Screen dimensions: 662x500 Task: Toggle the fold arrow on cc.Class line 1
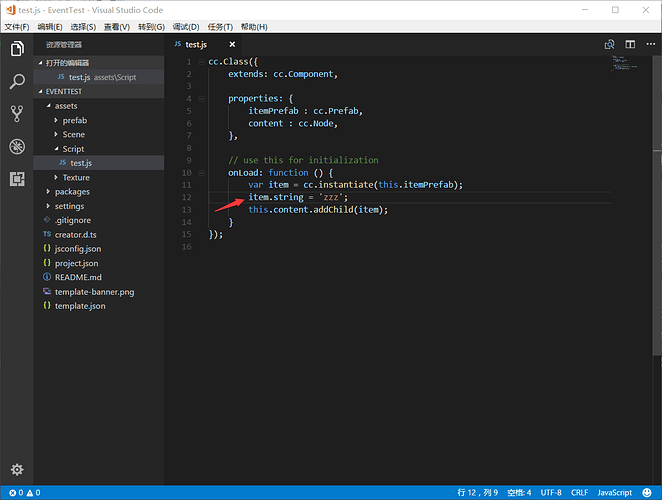(x=201, y=62)
